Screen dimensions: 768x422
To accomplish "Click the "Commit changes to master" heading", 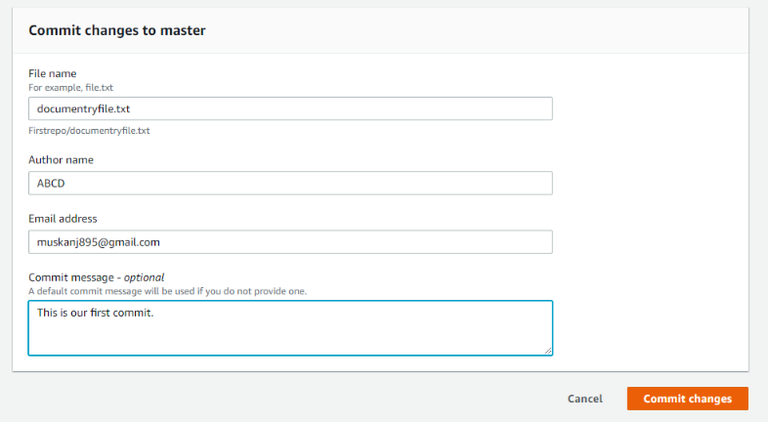I will (117, 31).
